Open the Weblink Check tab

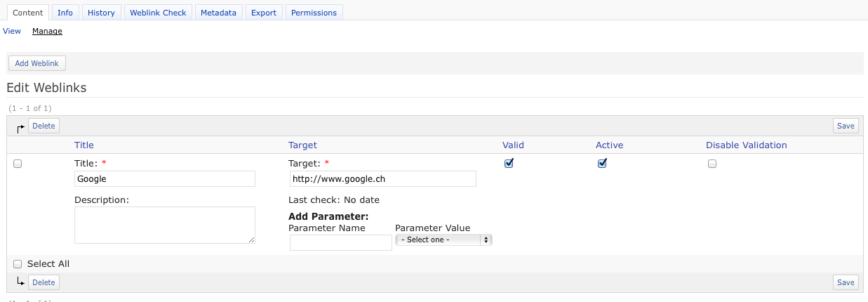[158, 13]
